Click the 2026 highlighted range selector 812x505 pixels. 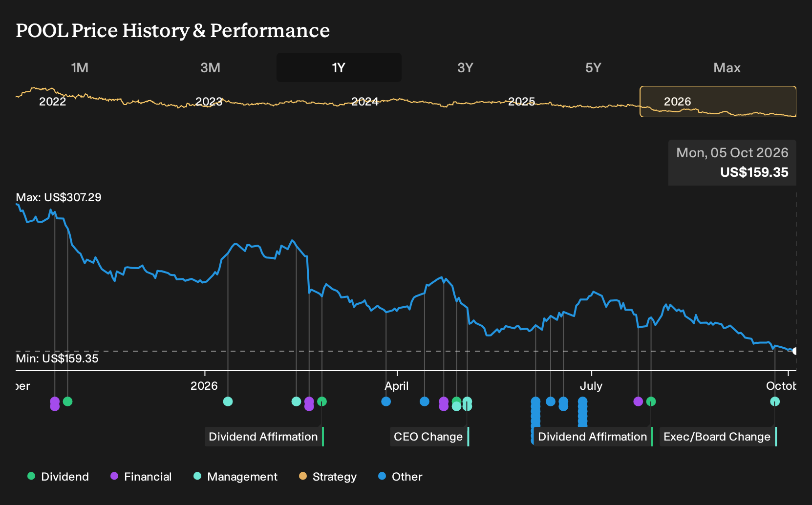(x=718, y=102)
